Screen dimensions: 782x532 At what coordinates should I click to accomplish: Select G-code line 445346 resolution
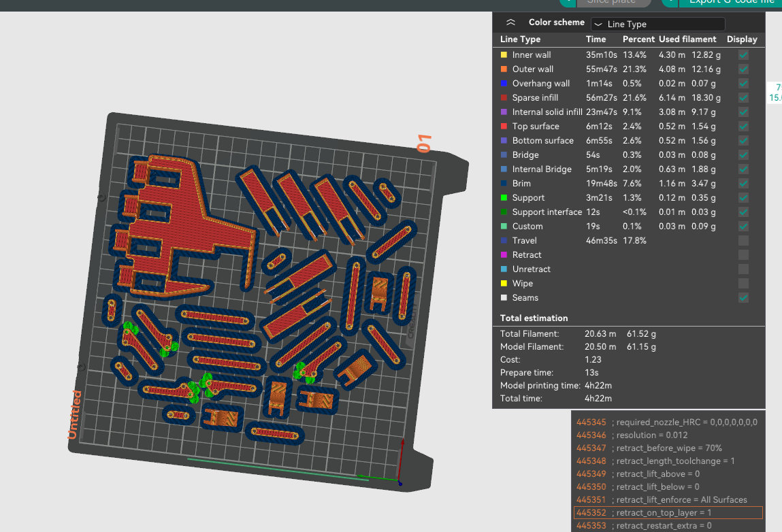tap(668, 435)
